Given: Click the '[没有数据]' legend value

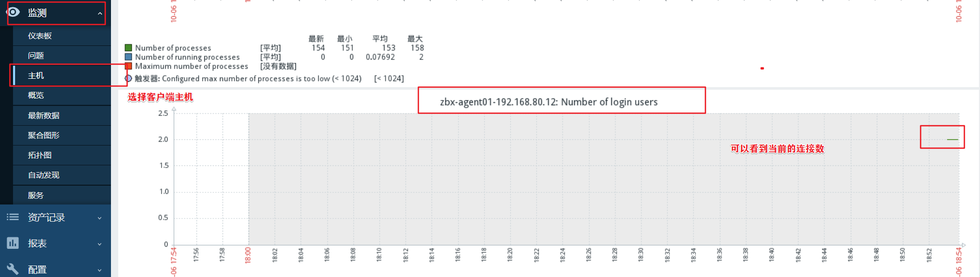Looking at the screenshot, I should 278,66.
